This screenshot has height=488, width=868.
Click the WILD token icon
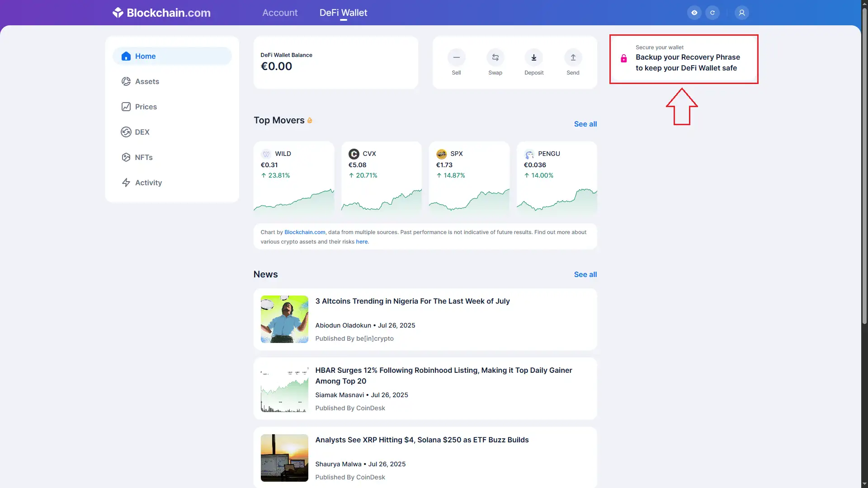[266, 154]
